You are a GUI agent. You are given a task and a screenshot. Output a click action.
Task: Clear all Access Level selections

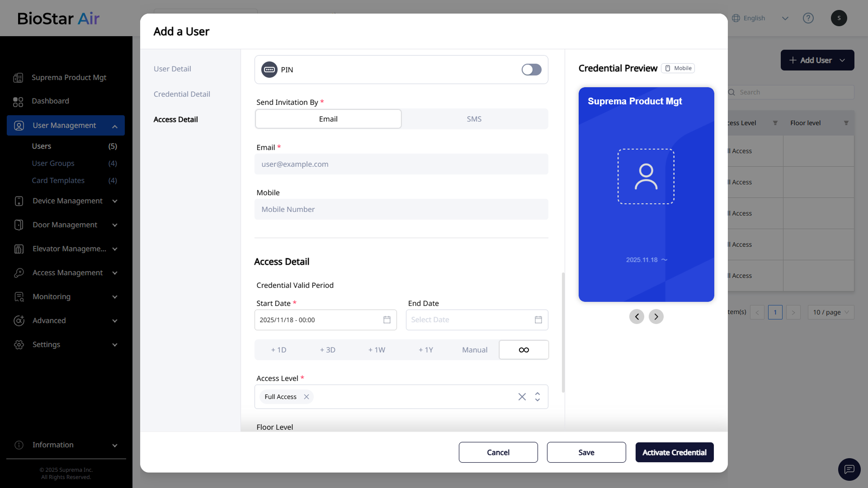pyautogui.click(x=522, y=397)
